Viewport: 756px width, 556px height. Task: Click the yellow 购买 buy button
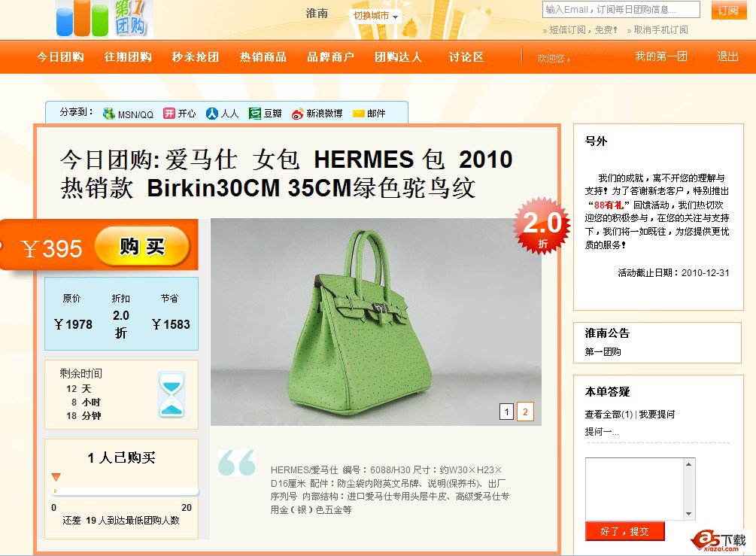(142, 247)
